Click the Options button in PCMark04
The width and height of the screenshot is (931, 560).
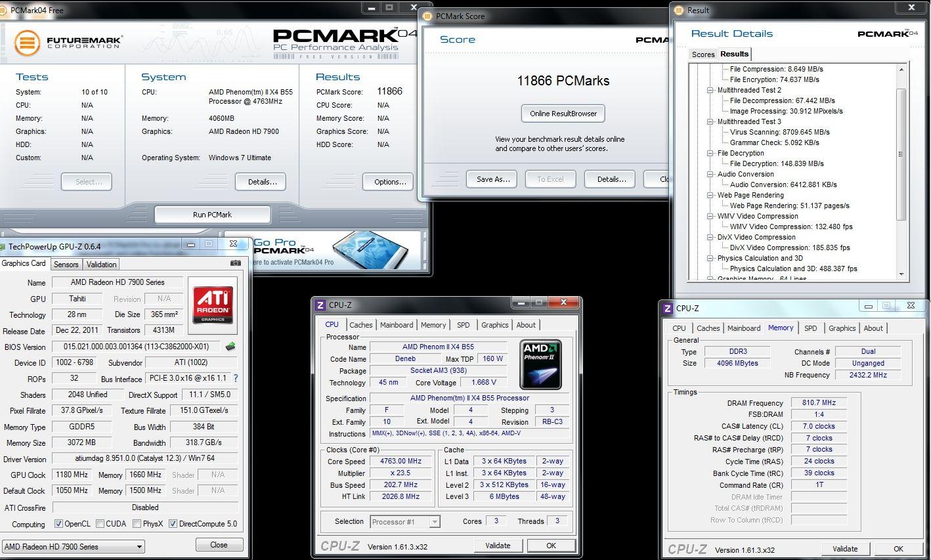click(390, 182)
